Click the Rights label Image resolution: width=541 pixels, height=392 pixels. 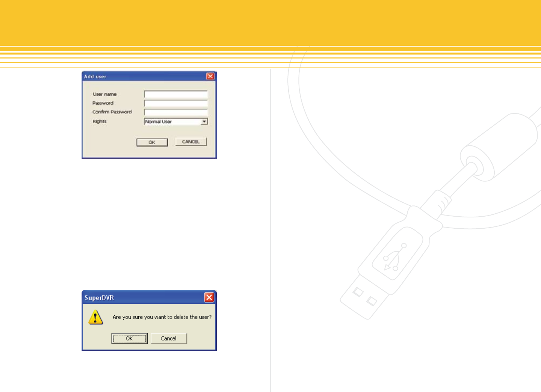coord(100,121)
